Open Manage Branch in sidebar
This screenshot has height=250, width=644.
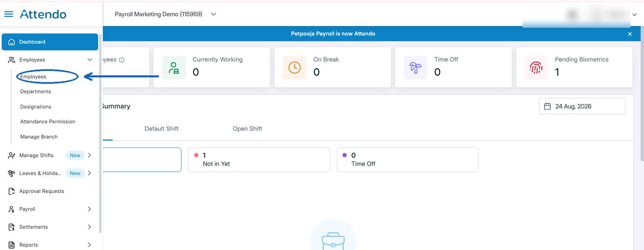click(x=39, y=137)
